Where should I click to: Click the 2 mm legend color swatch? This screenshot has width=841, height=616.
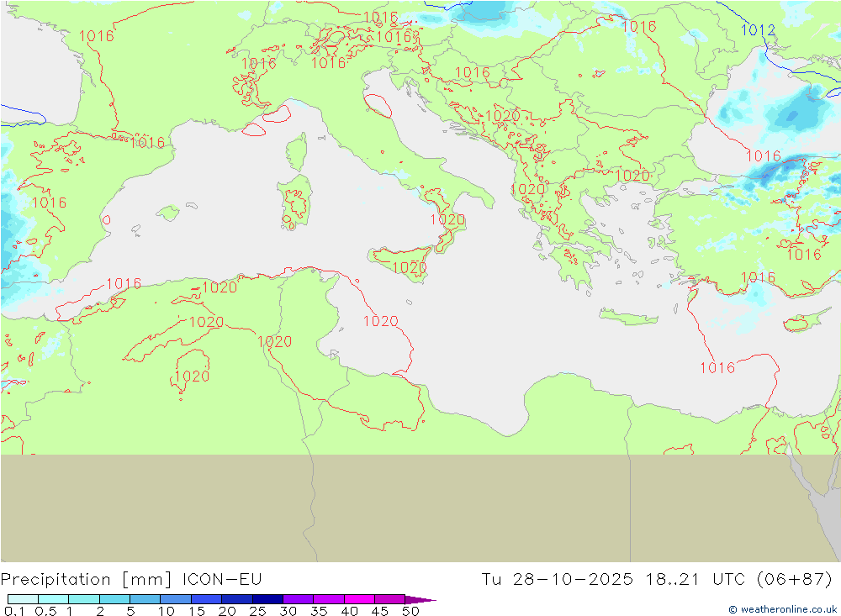[114, 599]
